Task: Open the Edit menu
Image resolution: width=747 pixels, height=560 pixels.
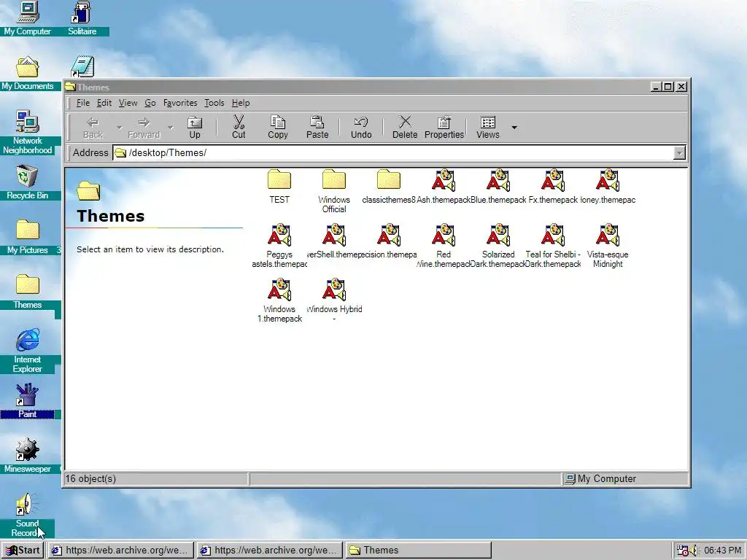Action: tap(104, 103)
